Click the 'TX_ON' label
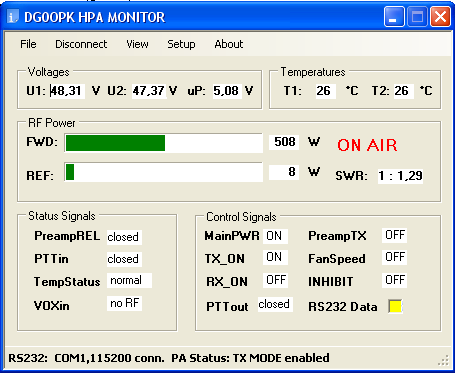 point(225,259)
